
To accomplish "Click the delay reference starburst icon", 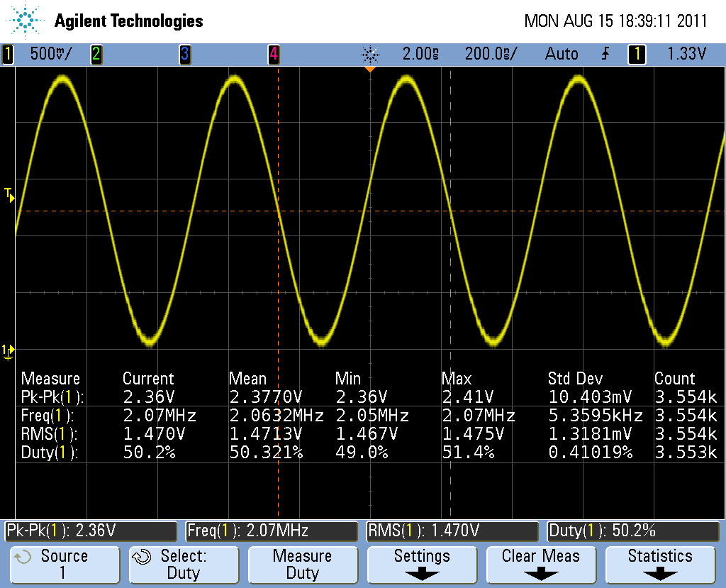I will pos(370,55).
